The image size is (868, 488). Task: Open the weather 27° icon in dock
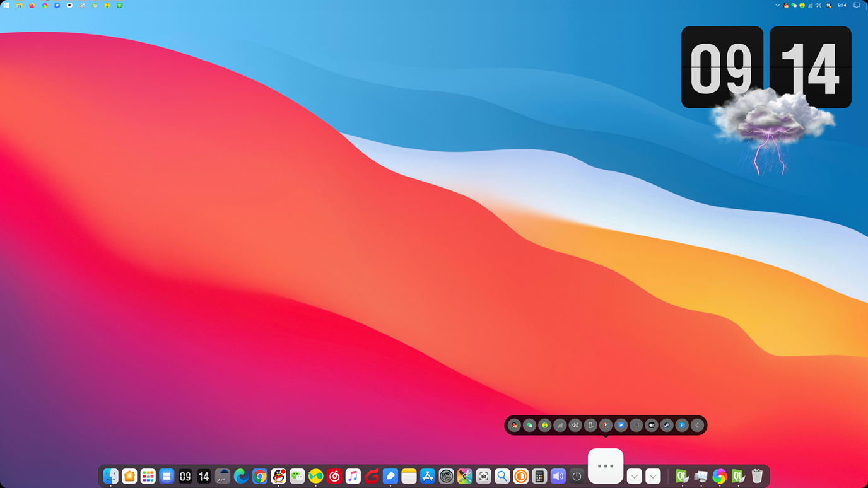[222, 476]
